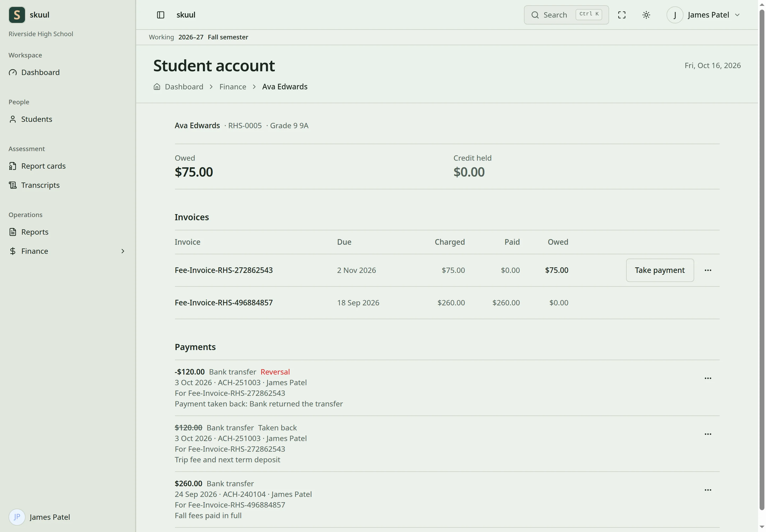The width and height of the screenshot is (766, 532).
Task: Click the skuul S logo icon
Action: point(17,15)
